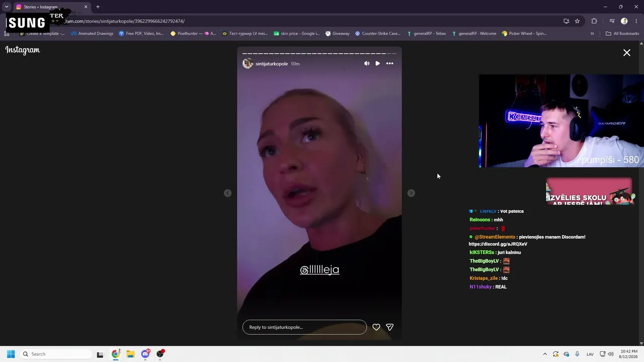The width and height of the screenshot is (644, 362).
Task: Go to the previous story
Action: click(x=227, y=193)
